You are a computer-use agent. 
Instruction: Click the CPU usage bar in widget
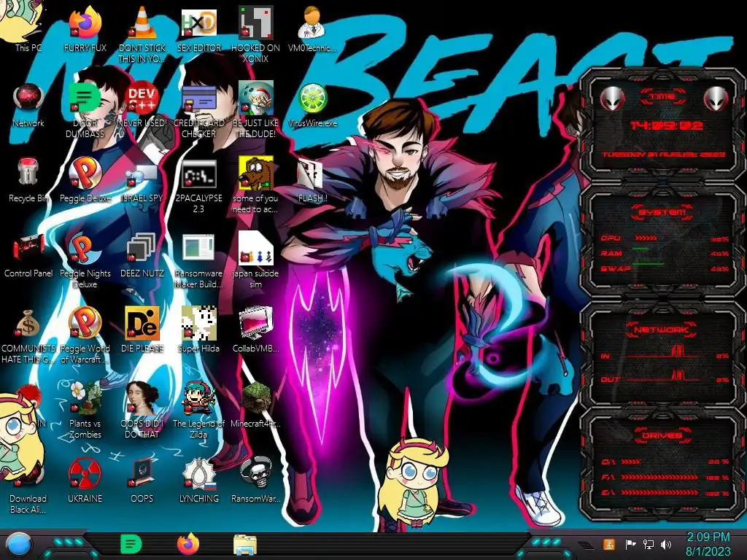(646, 238)
